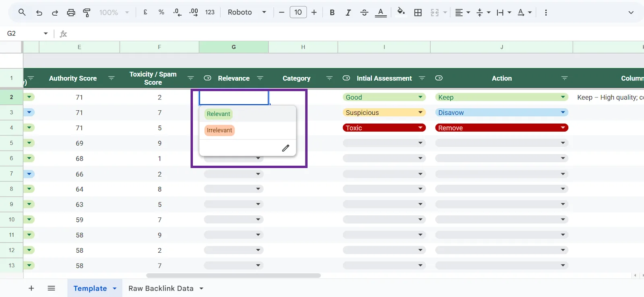Open the Roboto font dropdown
The image size is (644, 297).
click(x=247, y=12)
